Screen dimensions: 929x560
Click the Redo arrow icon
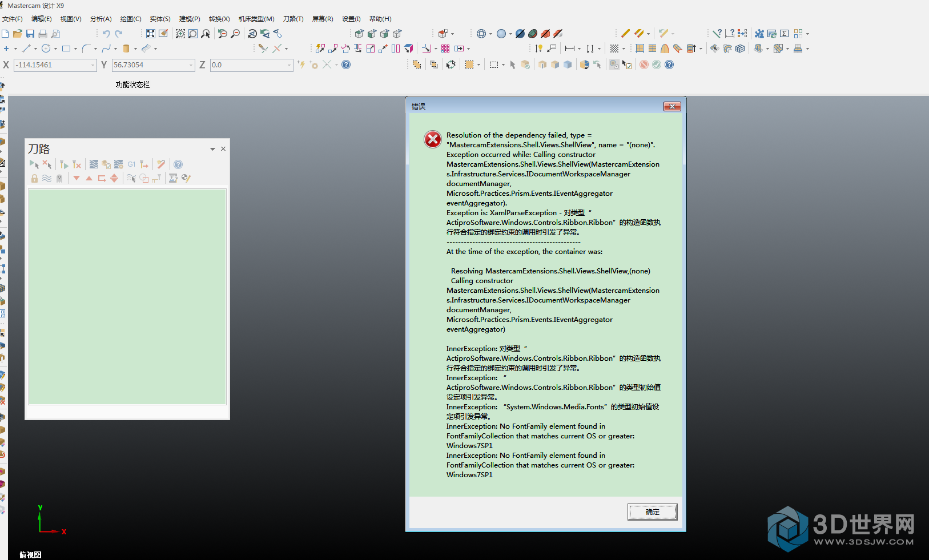click(119, 34)
